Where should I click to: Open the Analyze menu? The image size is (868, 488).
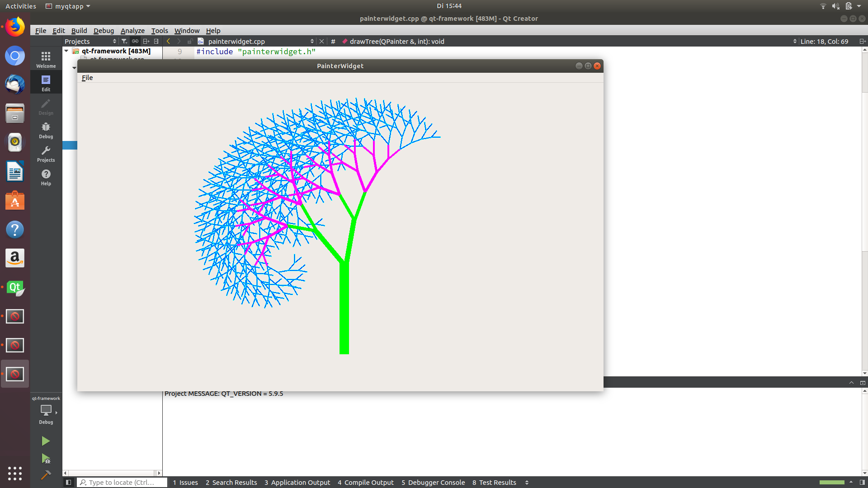coord(132,30)
